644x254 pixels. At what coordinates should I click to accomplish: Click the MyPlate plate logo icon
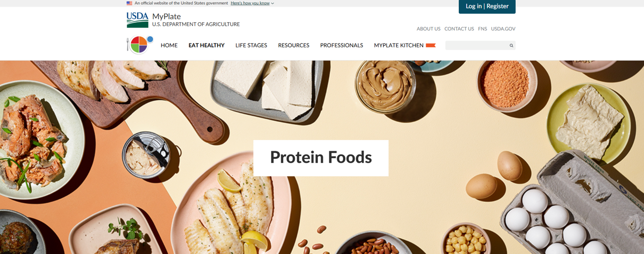pos(138,45)
